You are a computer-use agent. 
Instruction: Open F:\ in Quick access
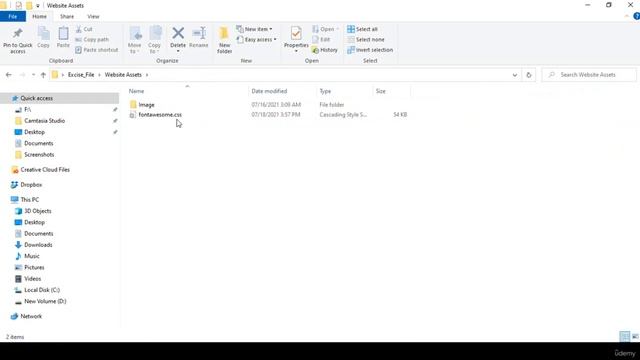tap(27, 109)
